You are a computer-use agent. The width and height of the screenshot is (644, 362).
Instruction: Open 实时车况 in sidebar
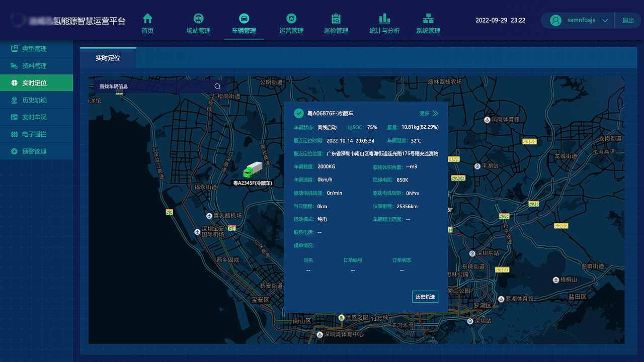[36, 117]
